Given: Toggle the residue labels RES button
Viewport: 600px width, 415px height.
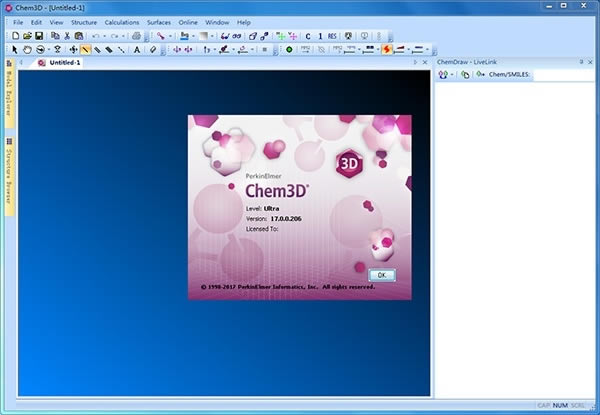Looking at the screenshot, I should coord(332,35).
